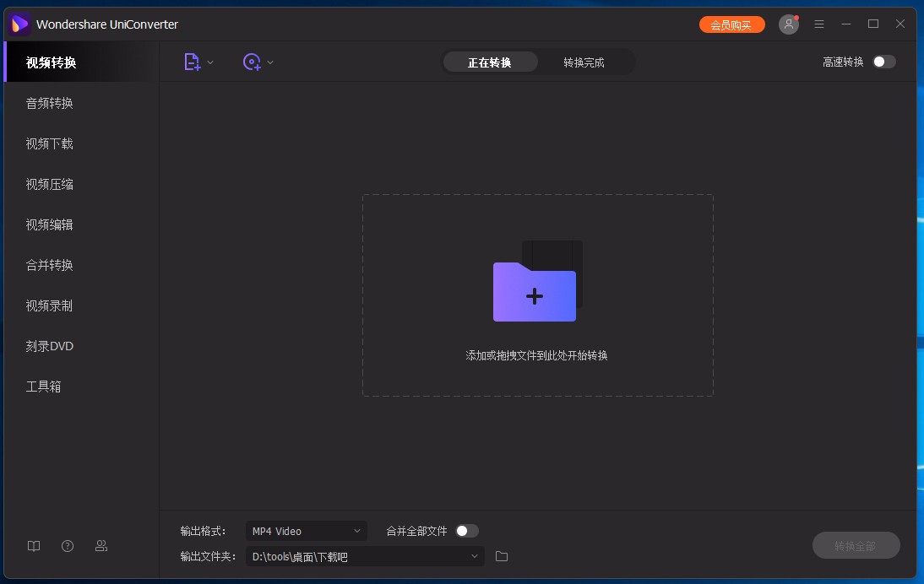Click the user guide book icon
The width and height of the screenshot is (924, 584).
coord(34,546)
